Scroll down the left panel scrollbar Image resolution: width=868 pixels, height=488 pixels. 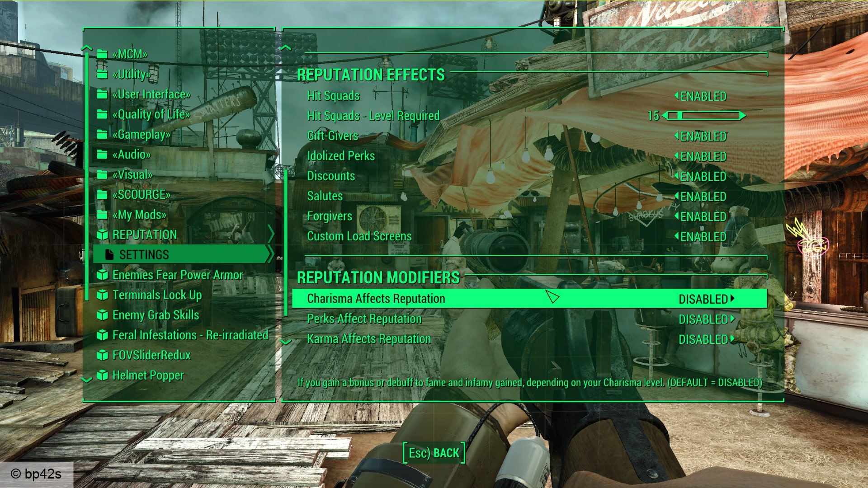point(88,375)
